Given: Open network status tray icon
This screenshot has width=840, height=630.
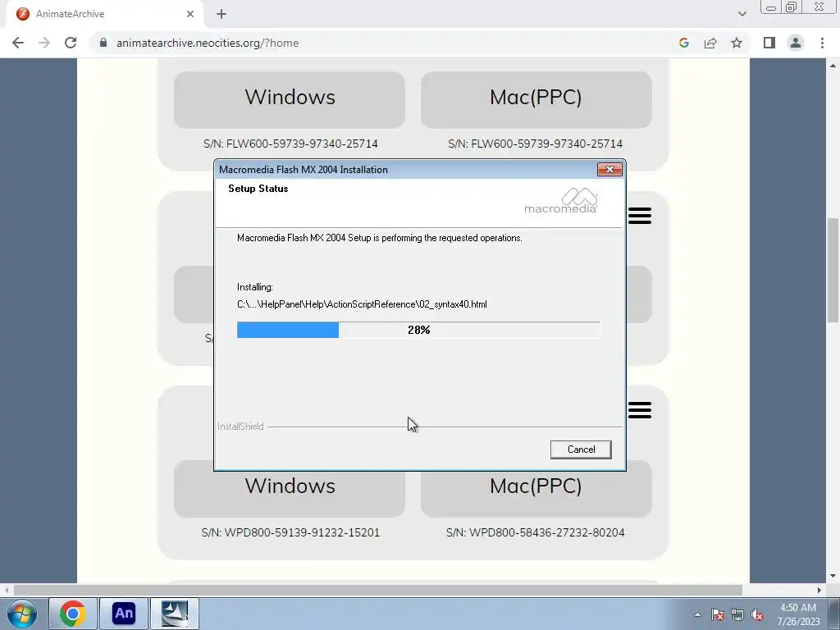Looking at the screenshot, I should pos(737,615).
